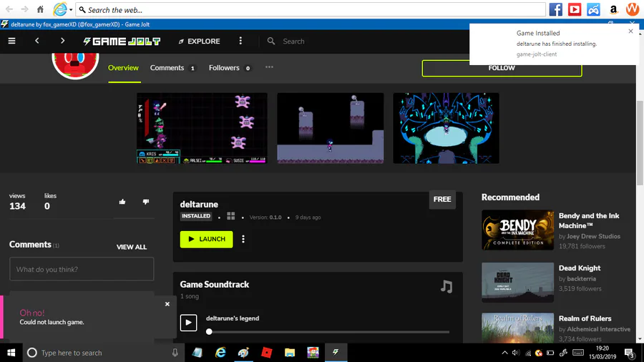Open package options next to LAUNCH button
The height and width of the screenshot is (362, 644).
click(x=243, y=239)
